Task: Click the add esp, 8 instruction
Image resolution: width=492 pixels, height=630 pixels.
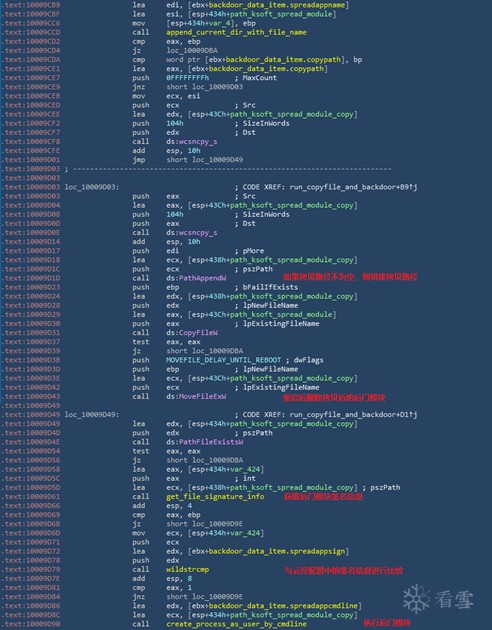Action: [162, 579]
